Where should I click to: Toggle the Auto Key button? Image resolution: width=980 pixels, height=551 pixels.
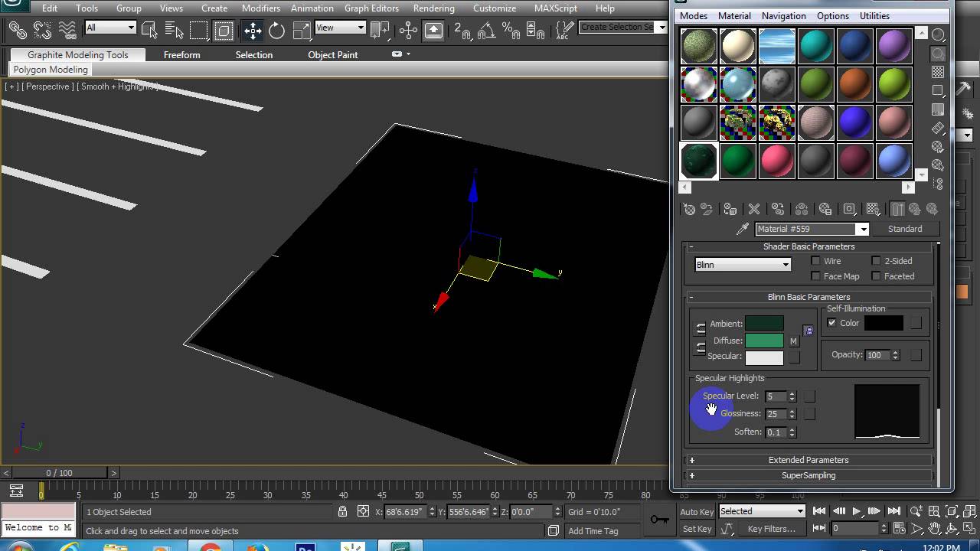point(697,511)
